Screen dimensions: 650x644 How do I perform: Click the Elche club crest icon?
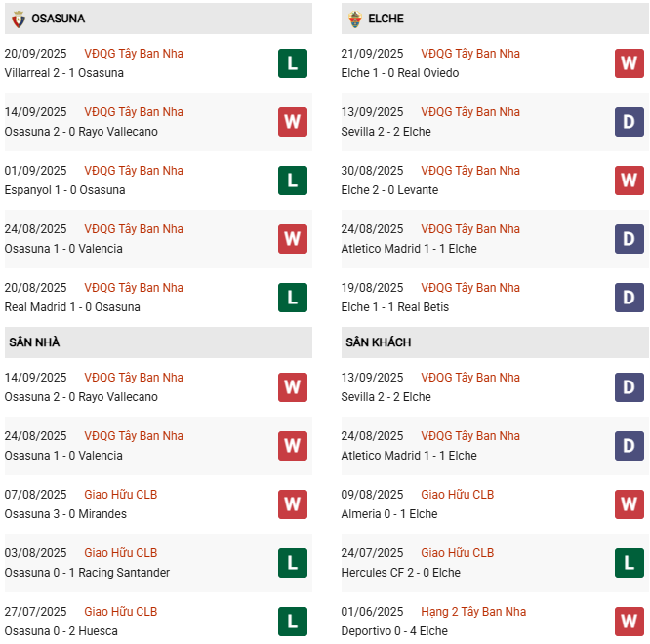tap(354, 19)
